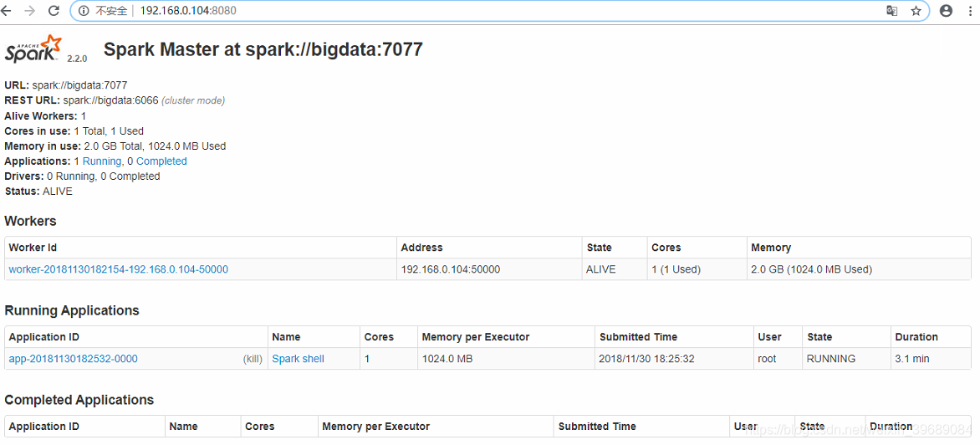
Task: Open worker-20181130182154-192.168.0.104-50000 link
Action: click(118, 269)
